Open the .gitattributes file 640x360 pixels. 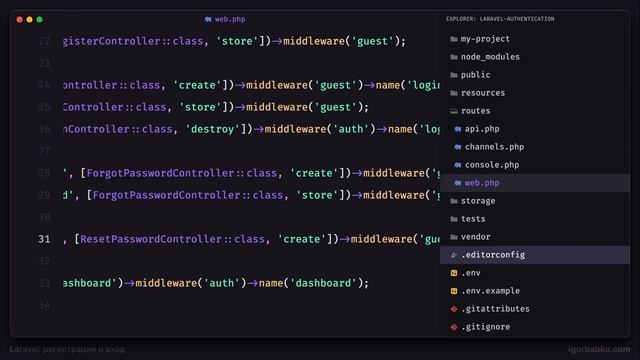tap(535, 309)
